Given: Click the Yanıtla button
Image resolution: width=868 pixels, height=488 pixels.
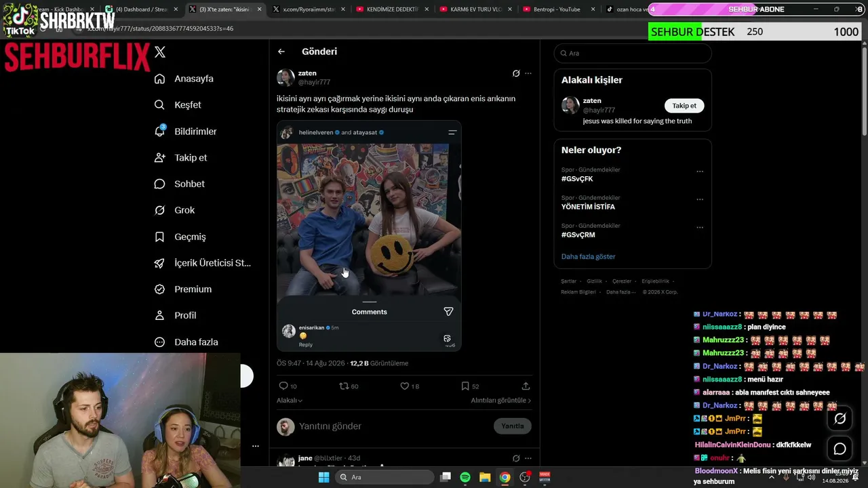Looking at the screenshot, I should (513, 426).
